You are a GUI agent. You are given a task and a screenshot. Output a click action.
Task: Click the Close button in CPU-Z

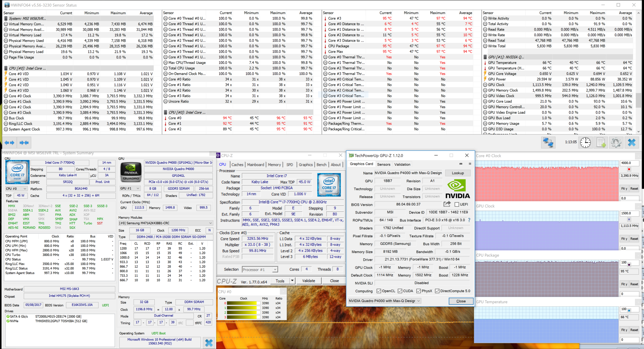click(334, 281)
